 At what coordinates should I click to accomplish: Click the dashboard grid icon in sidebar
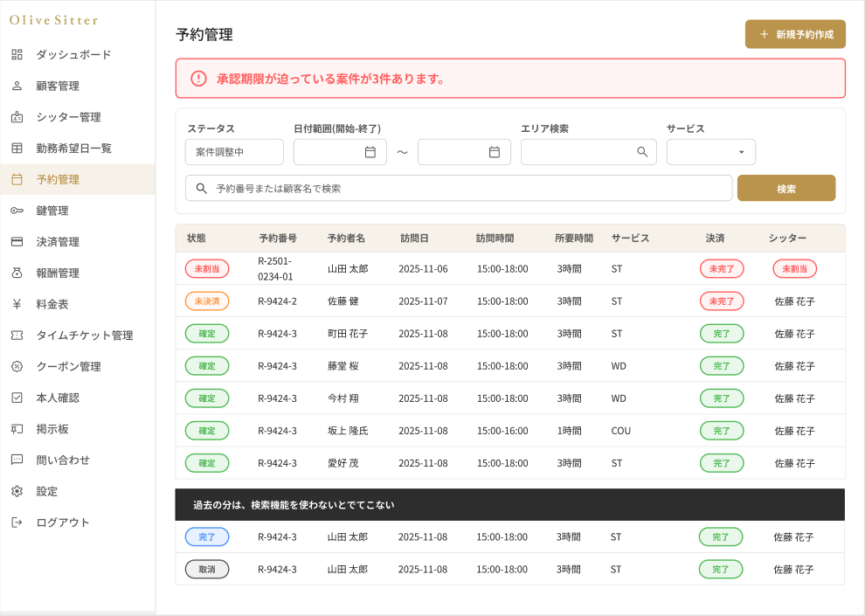coord(17,54)
